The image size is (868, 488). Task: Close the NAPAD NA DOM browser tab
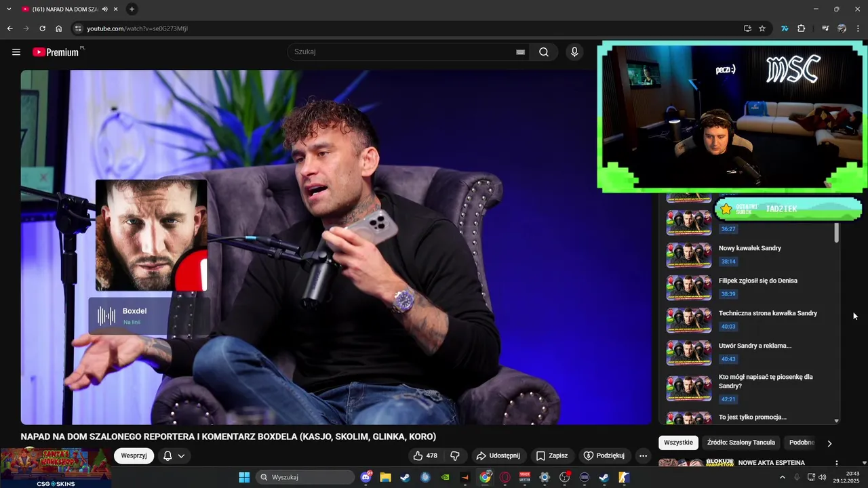click(x=115, y=9)
